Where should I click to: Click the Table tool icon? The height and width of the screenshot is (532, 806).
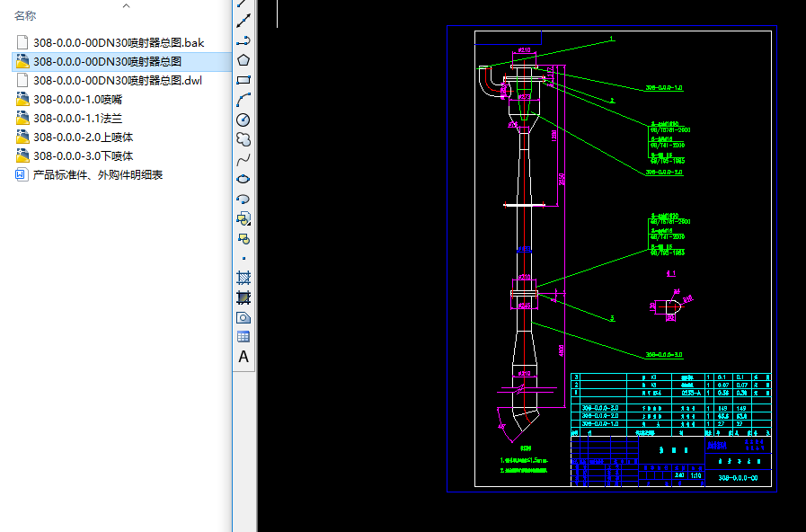(243, 337)
